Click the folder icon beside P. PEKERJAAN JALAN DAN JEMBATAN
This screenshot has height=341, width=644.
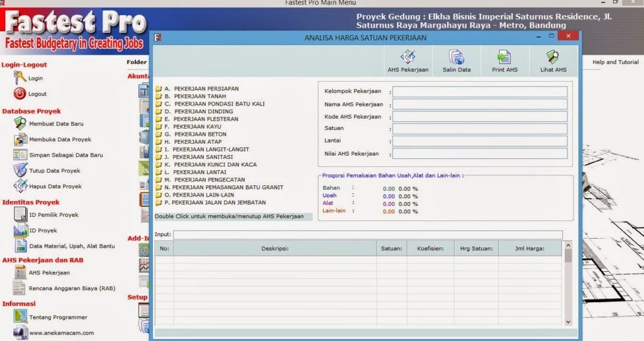pyautogui.click(x=158, y=202)
